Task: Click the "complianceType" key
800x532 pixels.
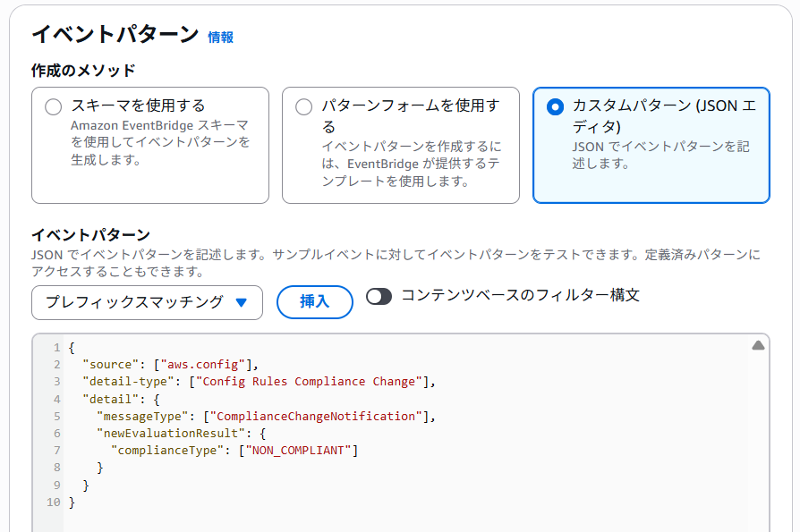Action: click(x=167, y=451)
